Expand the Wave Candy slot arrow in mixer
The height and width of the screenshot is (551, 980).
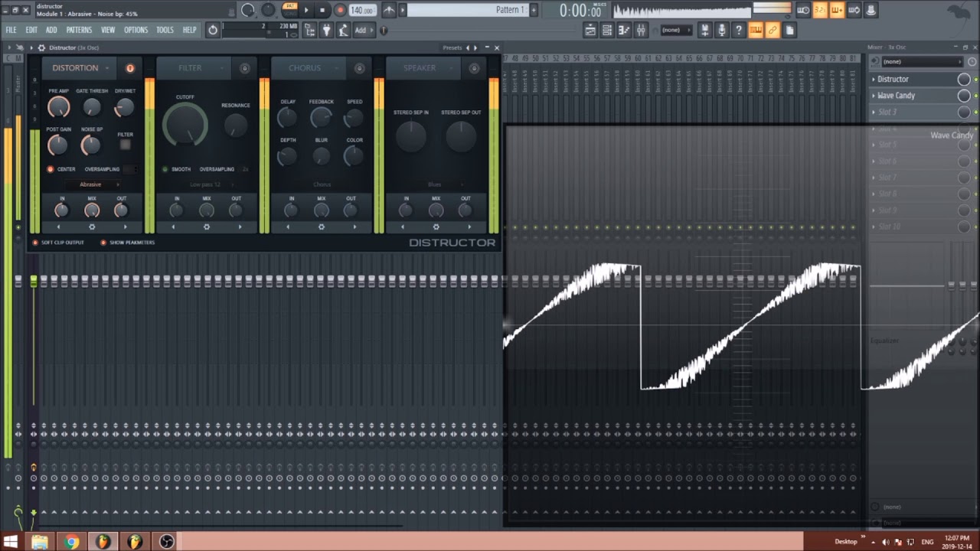pyautogui.click(x=874, y=96)
